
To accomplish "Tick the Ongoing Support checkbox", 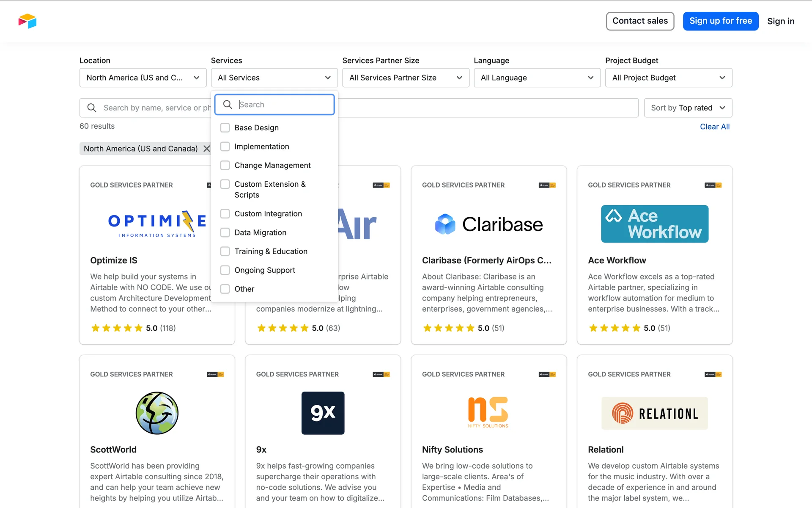I will tap(225, 270).
